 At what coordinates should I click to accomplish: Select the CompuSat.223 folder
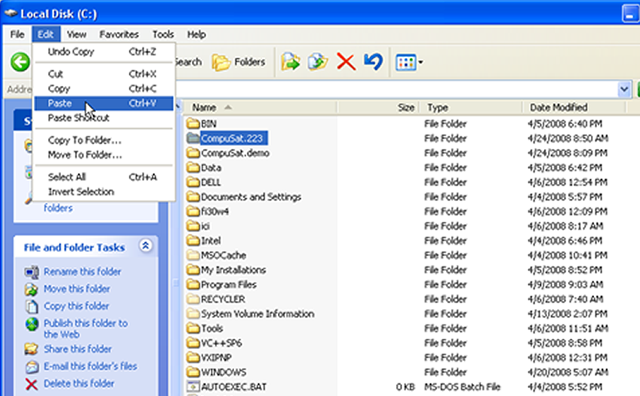(227, 138)
